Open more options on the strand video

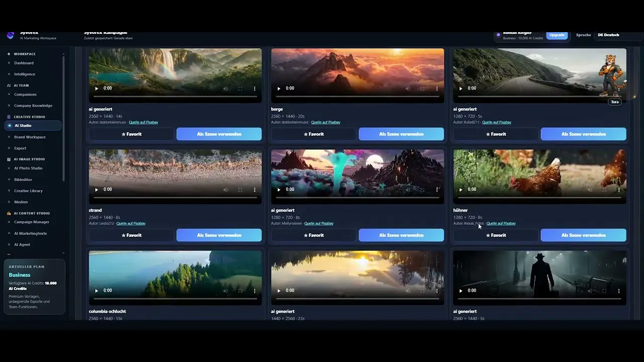(255, 190)
